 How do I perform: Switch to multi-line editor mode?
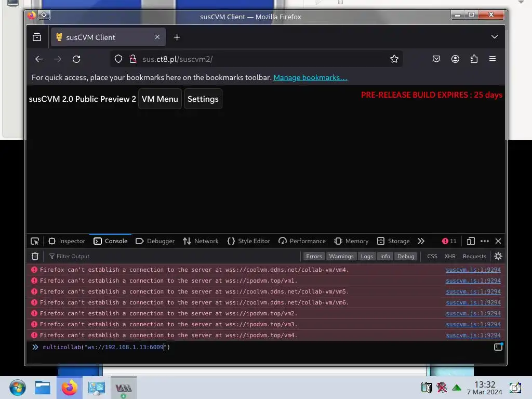pyautogui.click(x=498, y=347)
